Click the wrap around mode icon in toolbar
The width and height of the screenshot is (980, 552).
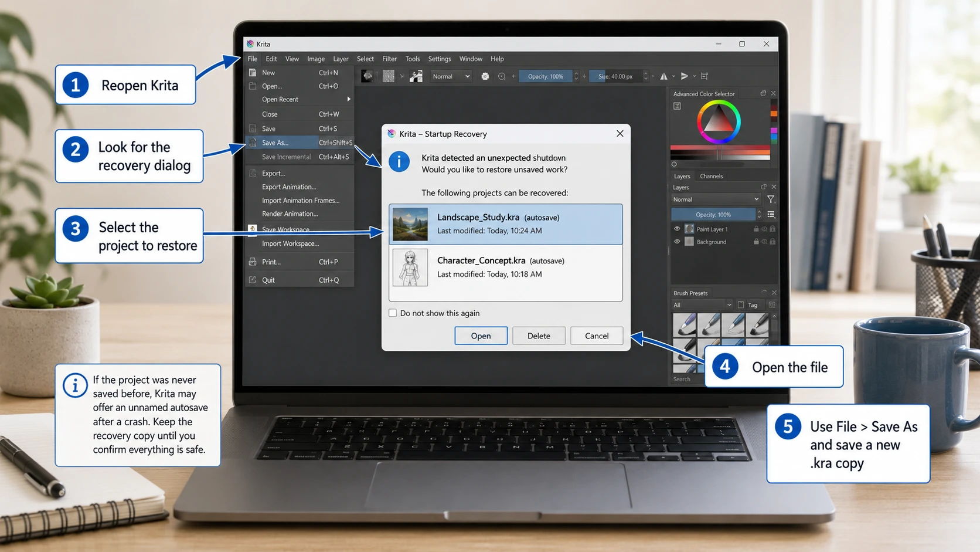(704, 76)
